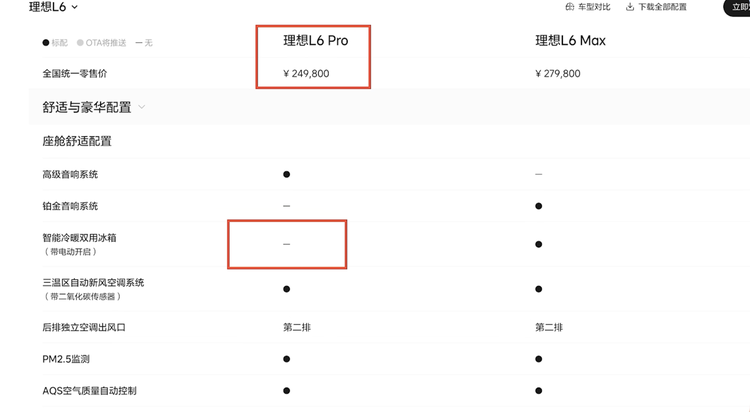Click the Max column dot for PM2.5监测
The height and width of the screenshot is (412, 750).
pos(539,359)
